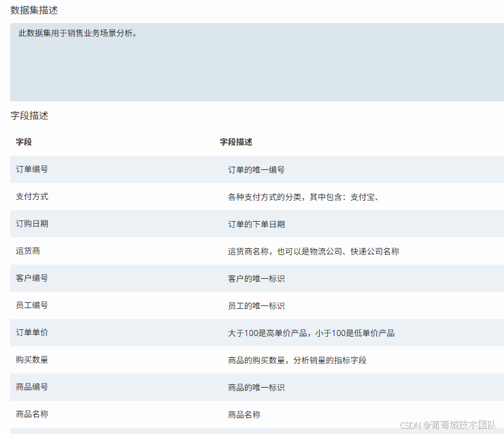
Task: Select the '员工编号' field cell
Action: pyautogui.click(x=32, y=305)
